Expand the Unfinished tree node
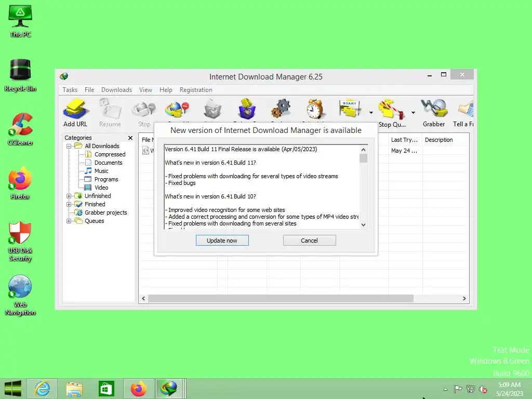Screen dimensions: 532x399 tap(69, 196)
